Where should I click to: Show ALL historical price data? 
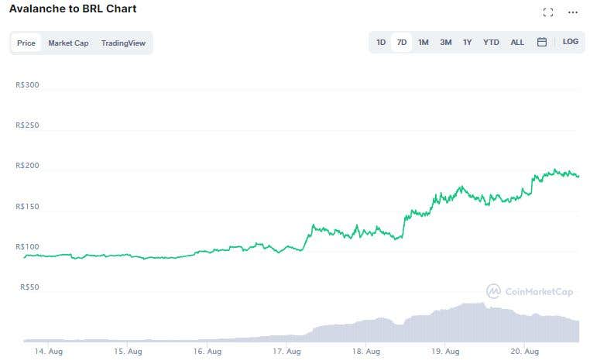(x=517, y=43)
